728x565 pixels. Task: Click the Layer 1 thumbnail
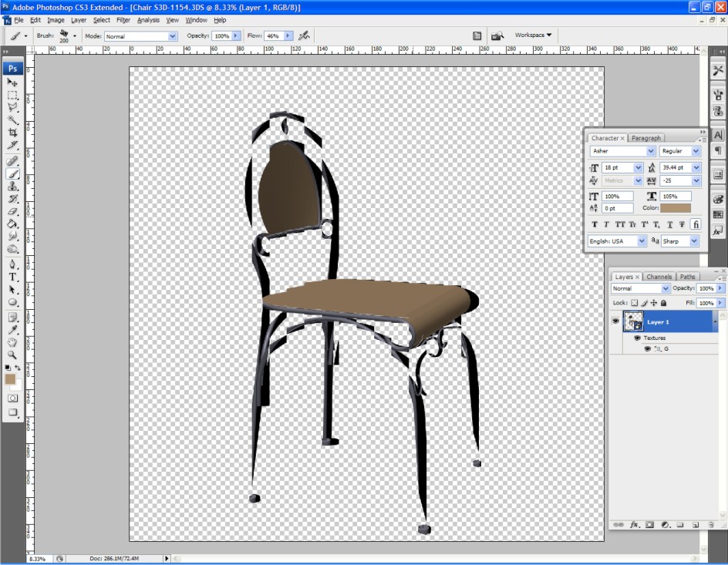click(633, 321)
